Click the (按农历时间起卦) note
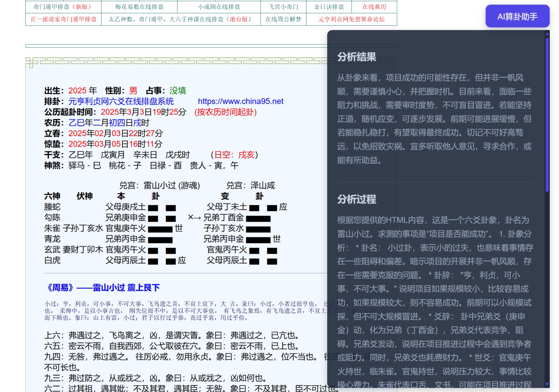The width and height of the screenshot is (559, 392). (x=225, y=112)
